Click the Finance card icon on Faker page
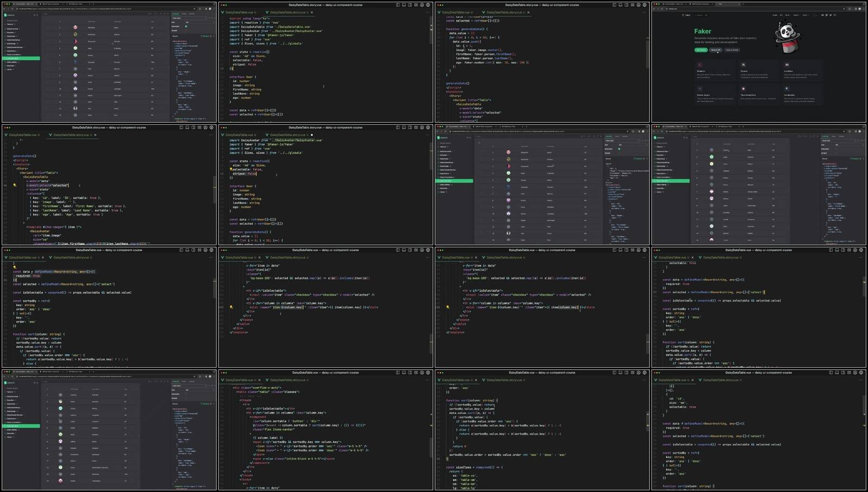Viewport: 868px width, 492px height. click(743, 65)
